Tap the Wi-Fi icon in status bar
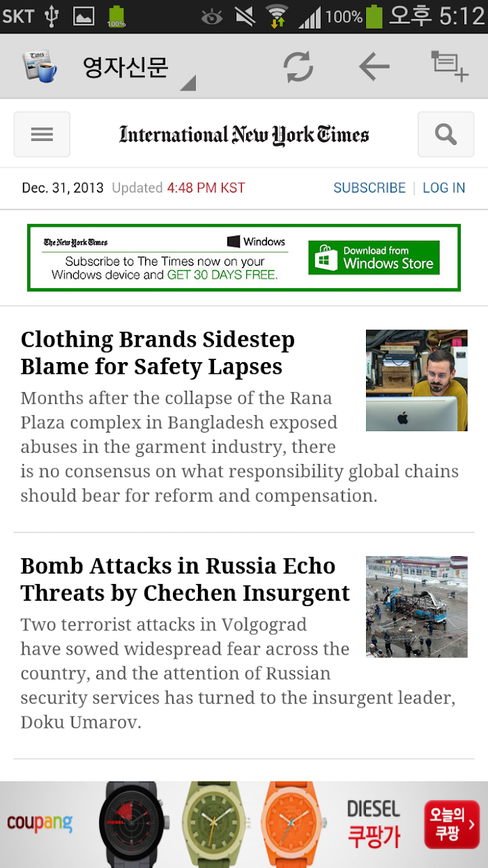 (x=277, y=16)
